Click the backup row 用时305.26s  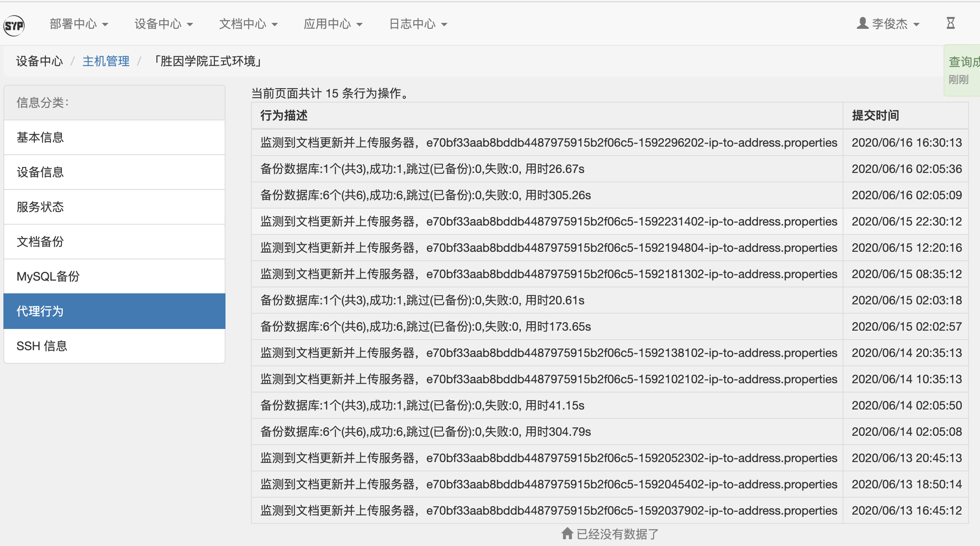[610, 195]
